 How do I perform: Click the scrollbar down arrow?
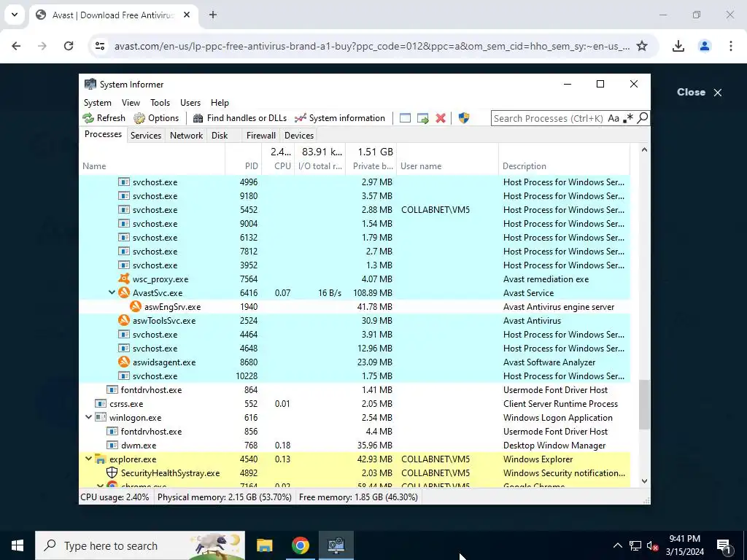click(644, 481)
